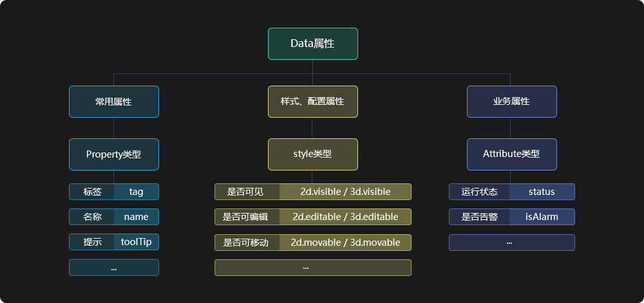
Task: Click 2d.editable / 3d.editable cell
Action: [x=345, y=217]
